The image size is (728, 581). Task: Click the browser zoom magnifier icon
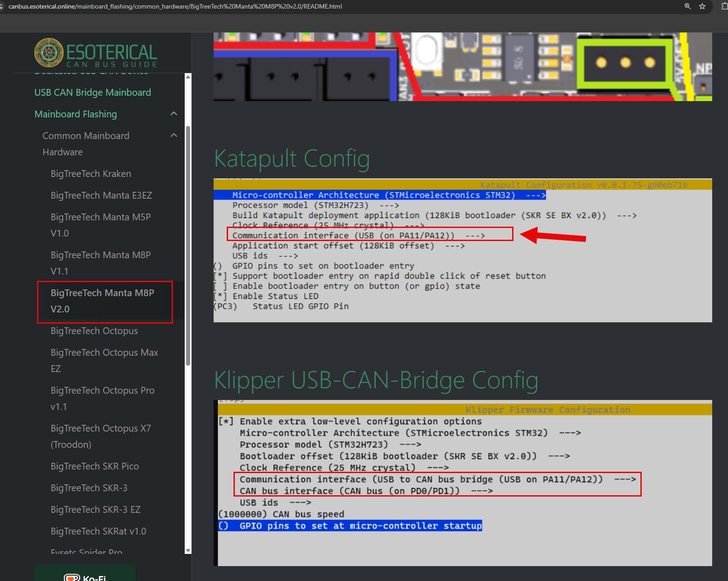(x=687, y=6)
